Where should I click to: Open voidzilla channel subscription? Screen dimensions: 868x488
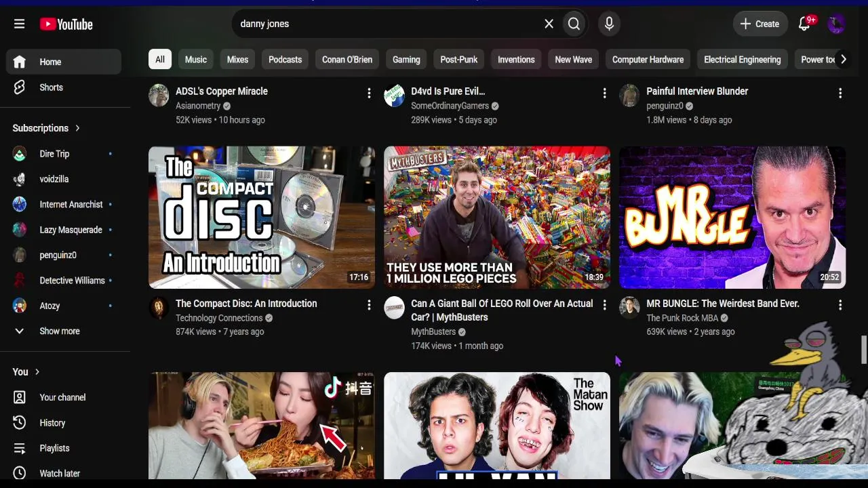pos(64,179)
